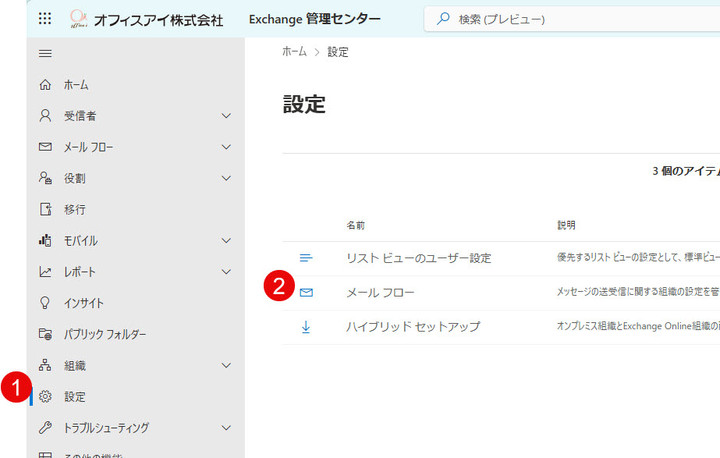
Task: Click the 説明 column header
Action: (566, 225)
